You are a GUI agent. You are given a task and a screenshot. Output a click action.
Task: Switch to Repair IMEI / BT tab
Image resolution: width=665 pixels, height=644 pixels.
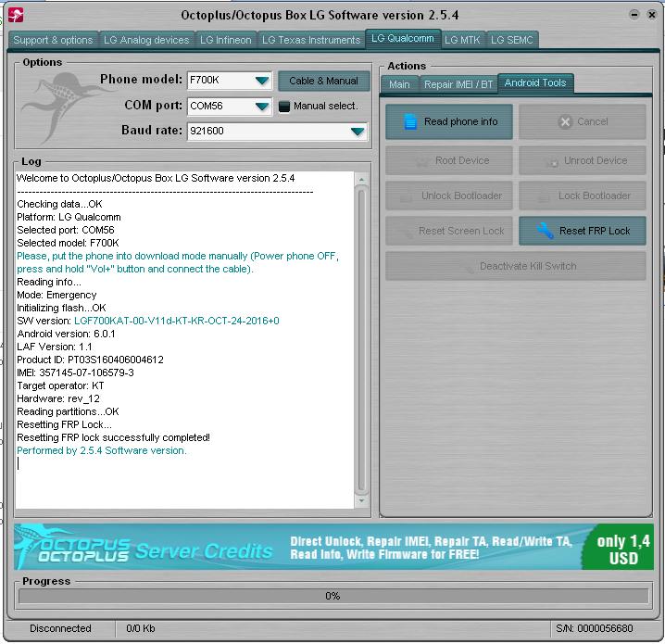pos(458,84)
